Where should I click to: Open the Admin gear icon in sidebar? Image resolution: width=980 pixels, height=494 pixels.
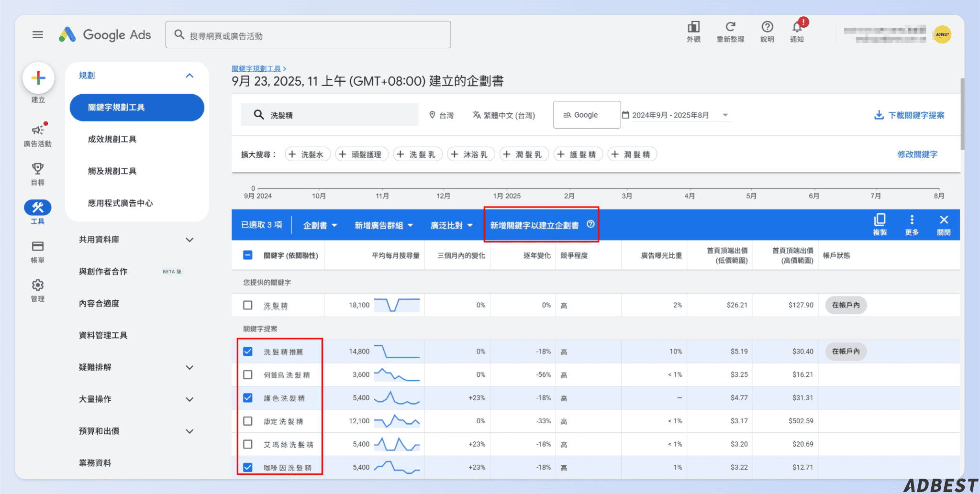click(38, 285)
